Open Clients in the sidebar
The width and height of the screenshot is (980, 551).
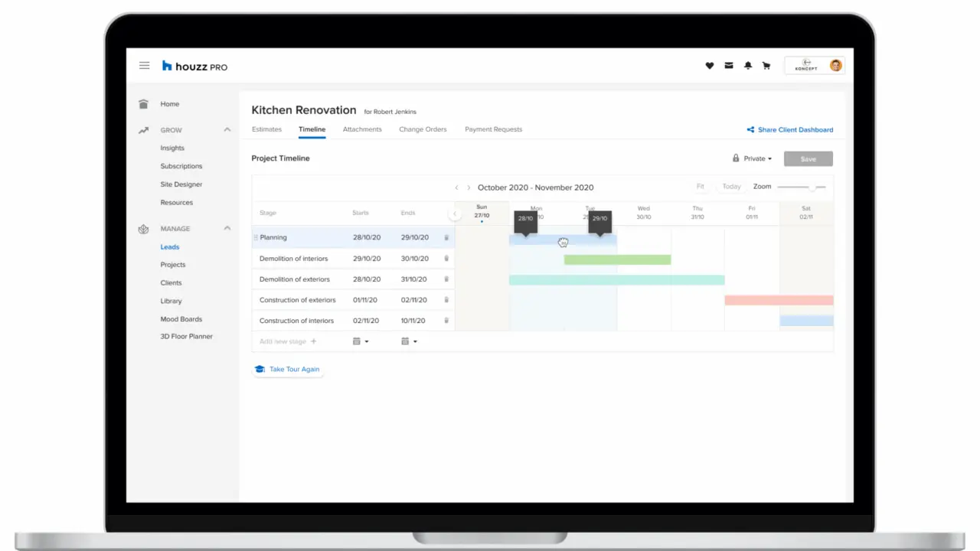coord(171,283)
